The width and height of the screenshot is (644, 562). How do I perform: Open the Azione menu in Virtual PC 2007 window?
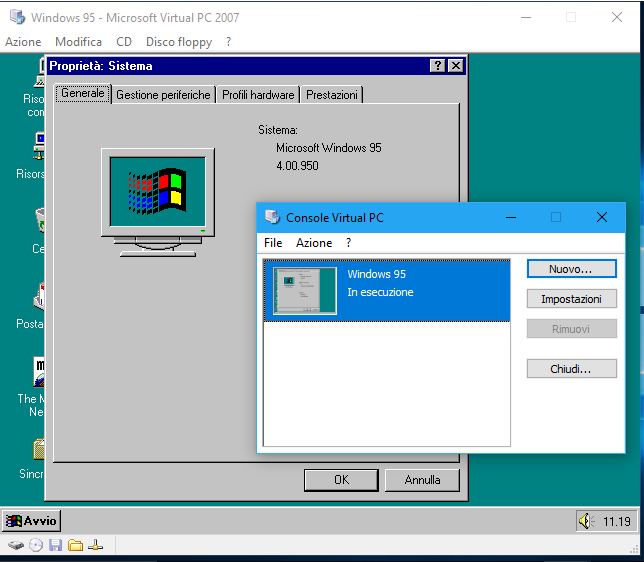click(x=23, y=42)
